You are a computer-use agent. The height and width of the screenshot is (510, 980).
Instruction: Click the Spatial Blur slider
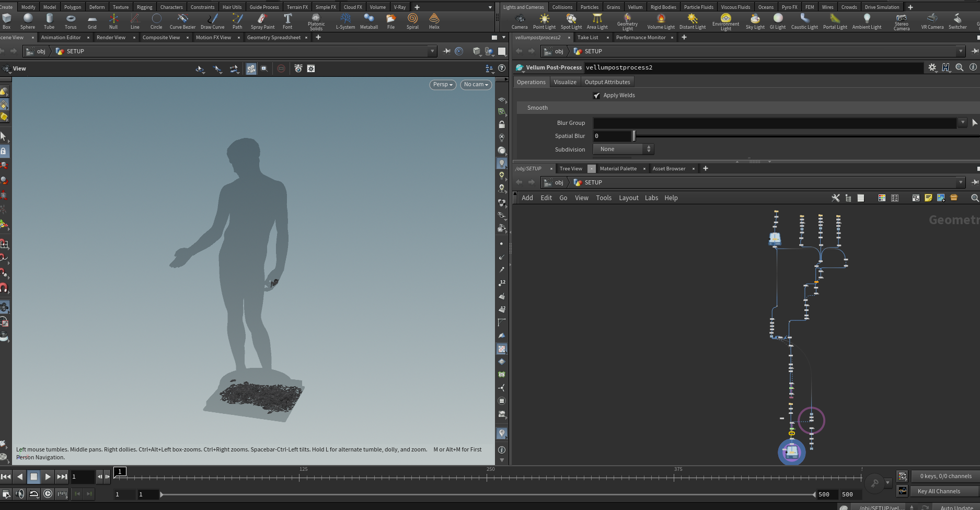pos(634,136)
